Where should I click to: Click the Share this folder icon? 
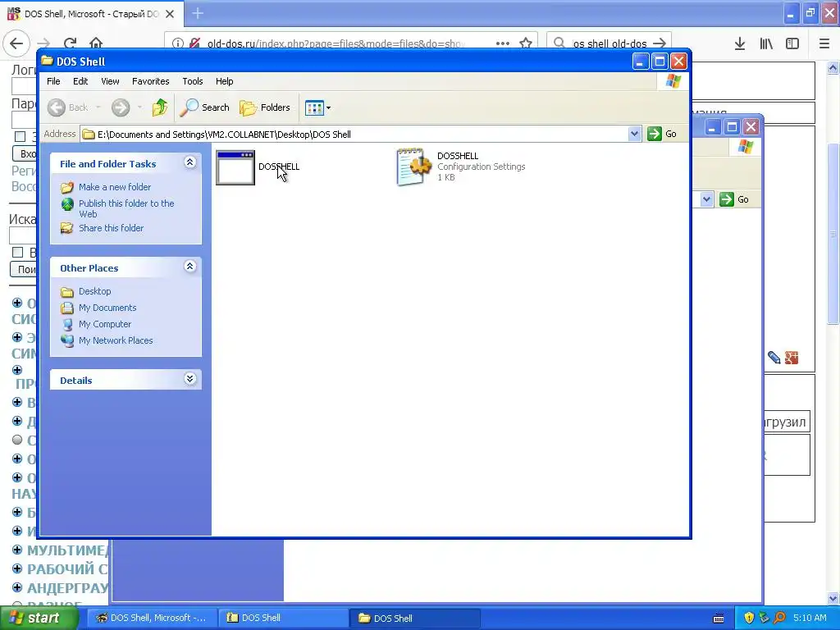coord(67,228)
